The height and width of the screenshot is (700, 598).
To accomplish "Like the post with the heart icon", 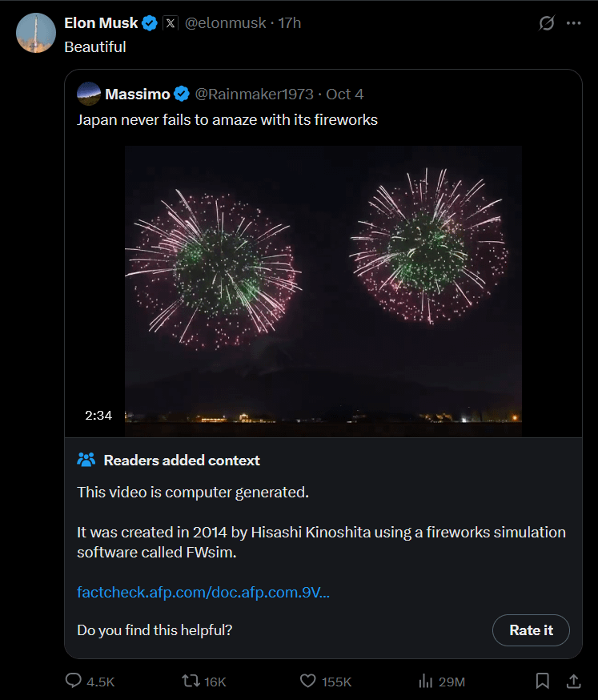I will (x=308, y=682).
